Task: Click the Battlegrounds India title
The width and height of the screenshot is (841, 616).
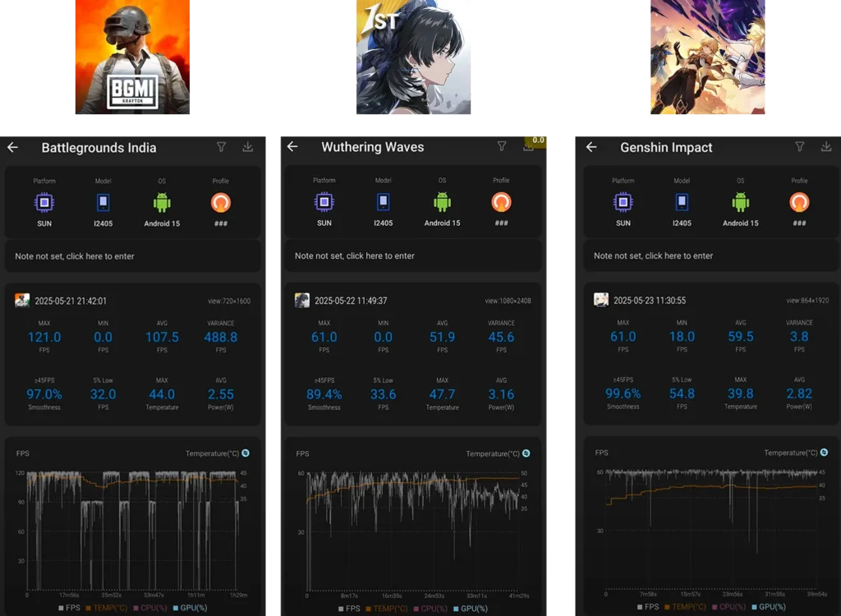Action: (x=99, y=148)
